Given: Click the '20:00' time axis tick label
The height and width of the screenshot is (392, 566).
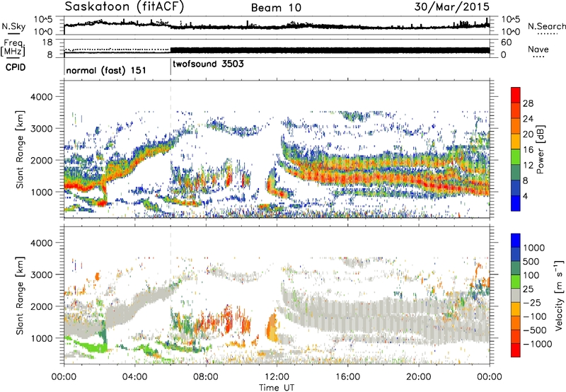Looking at the screenshot, I should pos(419,377).
